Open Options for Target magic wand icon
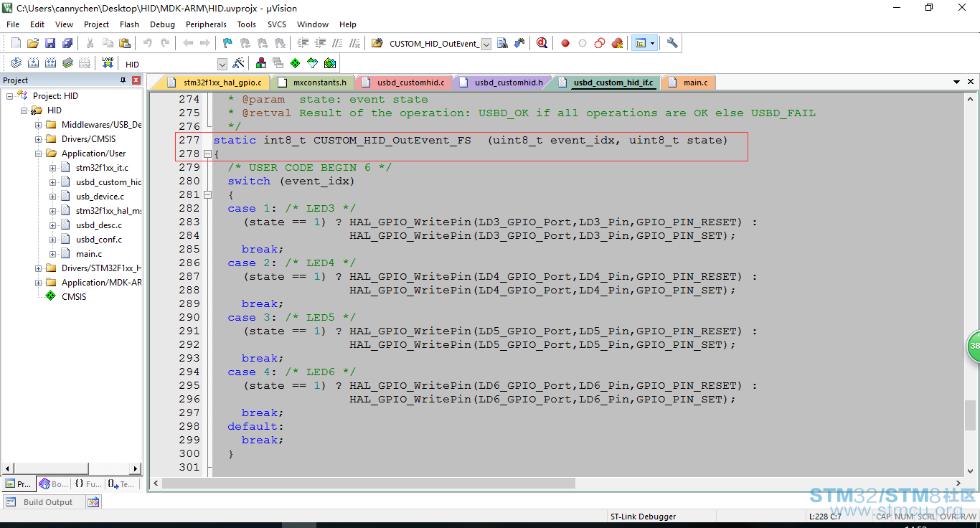This screenshot has height=528, width=980. click(239, 63)
